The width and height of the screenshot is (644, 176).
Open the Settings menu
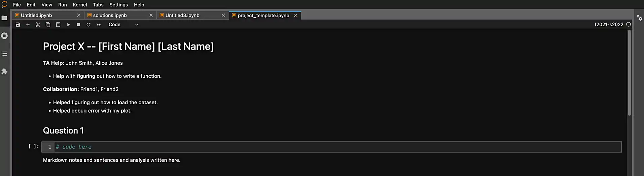pyautogui.click(x=118, y=5)
